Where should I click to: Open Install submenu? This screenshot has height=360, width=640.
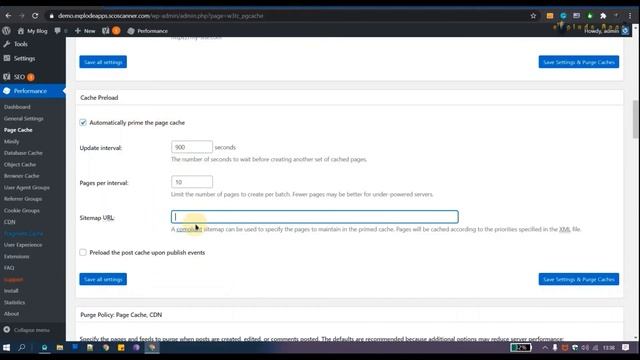point(11,291)
